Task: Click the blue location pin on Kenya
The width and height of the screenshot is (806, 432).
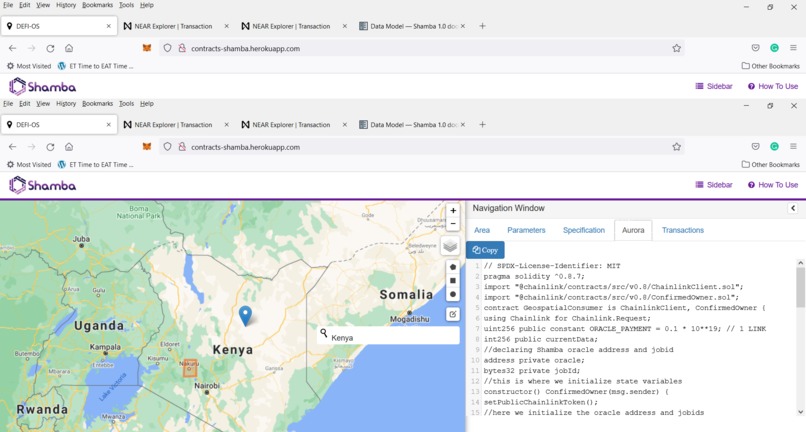Action: (x=245, y=315)
